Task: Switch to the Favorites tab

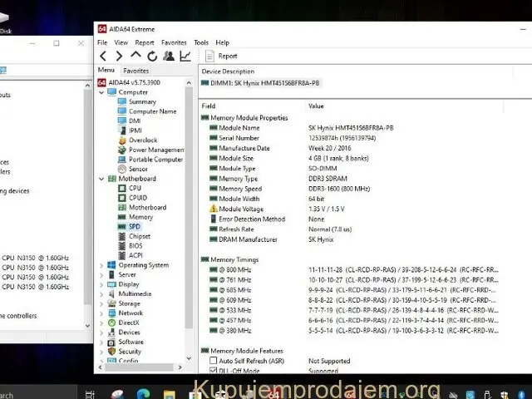Action: coord(135,71)
